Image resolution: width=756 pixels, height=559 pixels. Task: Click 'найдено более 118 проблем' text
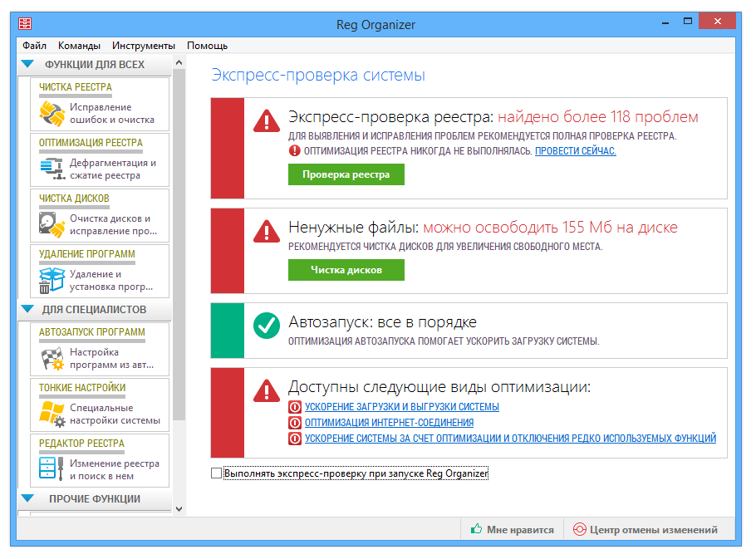click(598, 116)
